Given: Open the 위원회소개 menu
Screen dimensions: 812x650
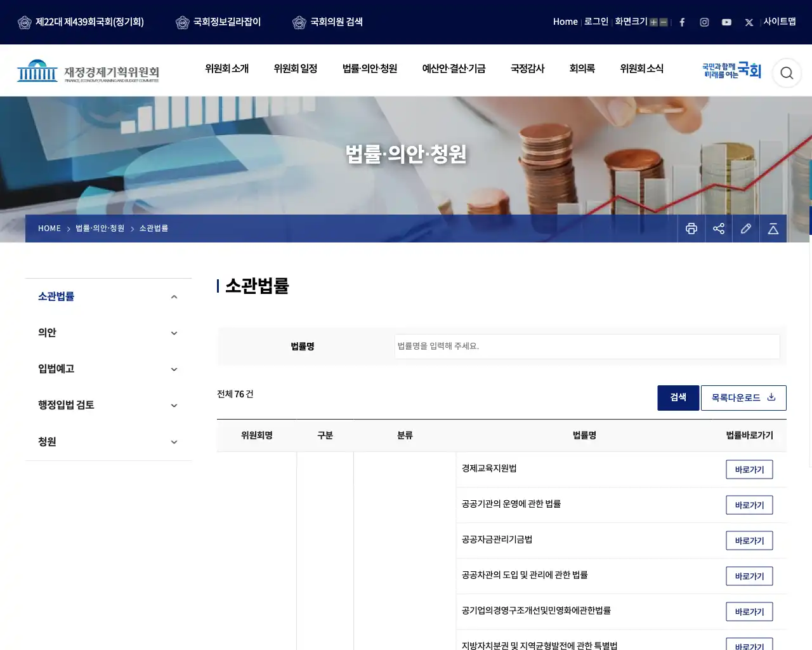Looking at the screenshot, I should (x=226, y=69).
